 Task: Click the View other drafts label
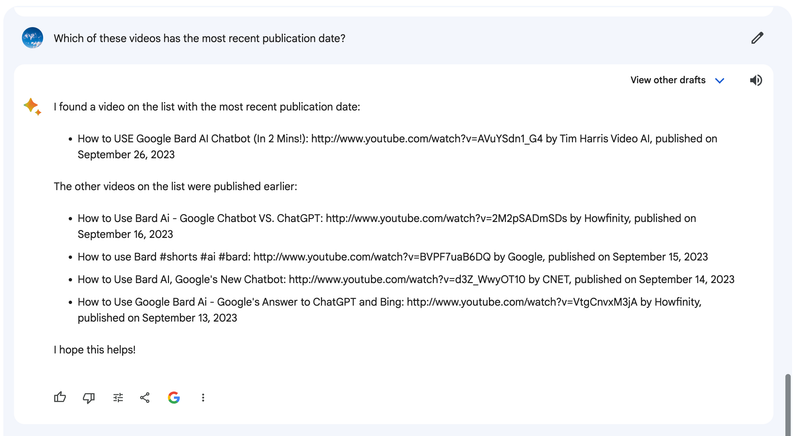pos(667,80)
